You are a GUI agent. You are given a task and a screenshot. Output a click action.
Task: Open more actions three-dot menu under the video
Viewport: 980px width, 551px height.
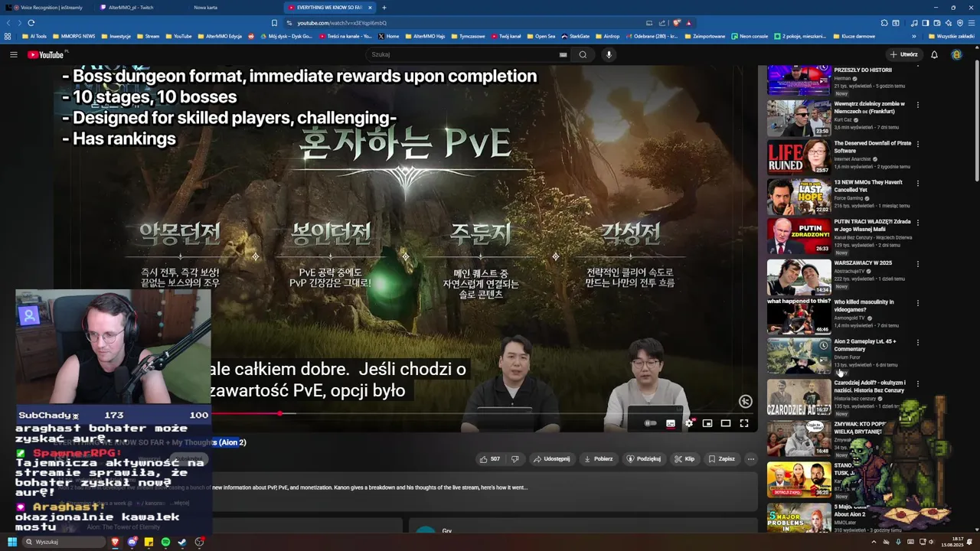click(x=751, y=459)
